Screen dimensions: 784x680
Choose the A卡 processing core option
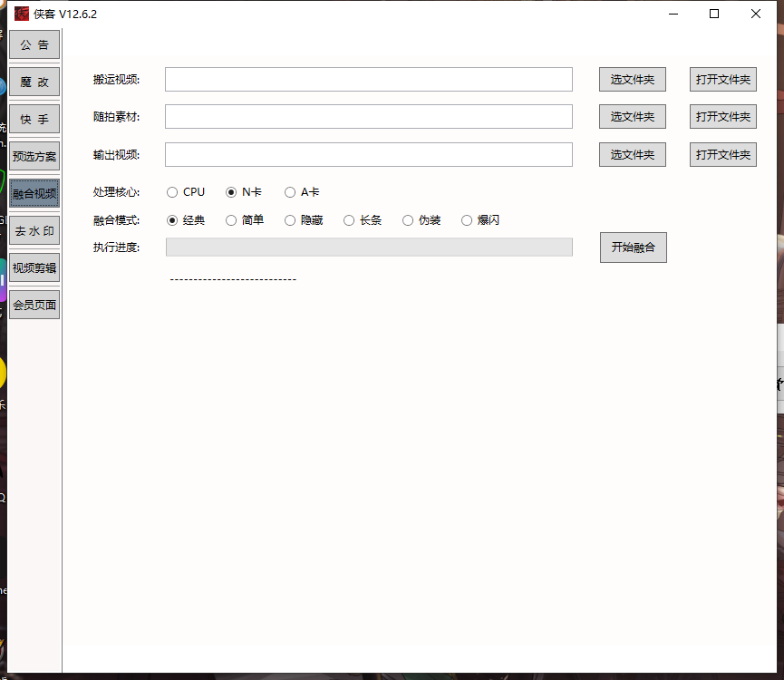point(290,192)
